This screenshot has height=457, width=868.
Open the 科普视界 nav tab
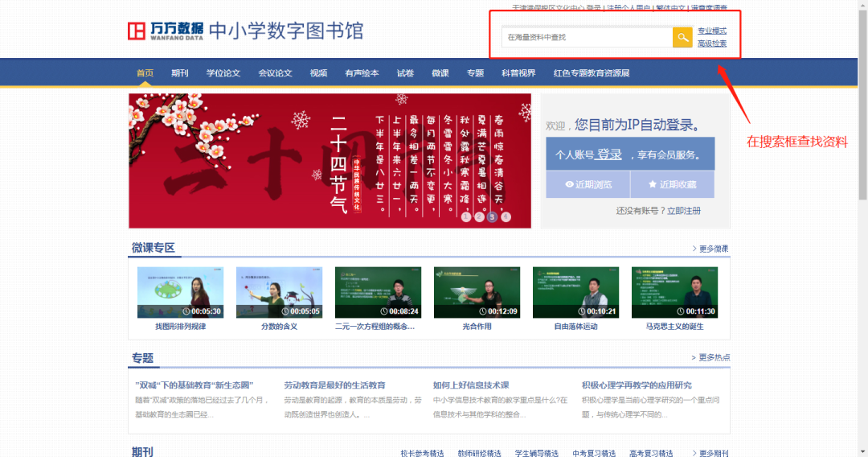[x=518, y=72]
